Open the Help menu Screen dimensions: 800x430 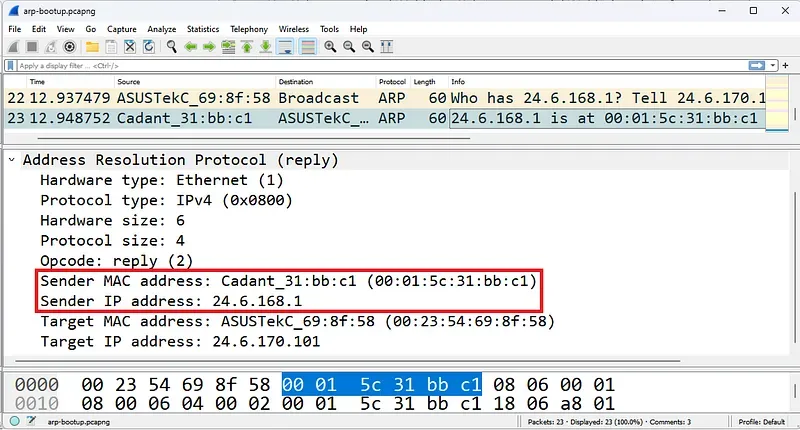coord(358,29)
